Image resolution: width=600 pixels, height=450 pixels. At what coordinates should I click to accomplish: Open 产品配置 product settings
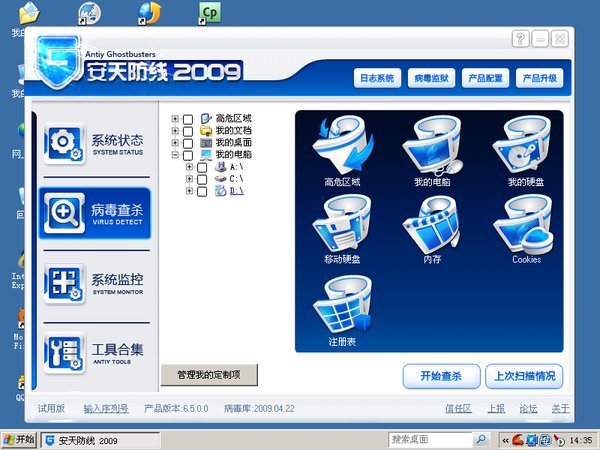tap(485, 78)
